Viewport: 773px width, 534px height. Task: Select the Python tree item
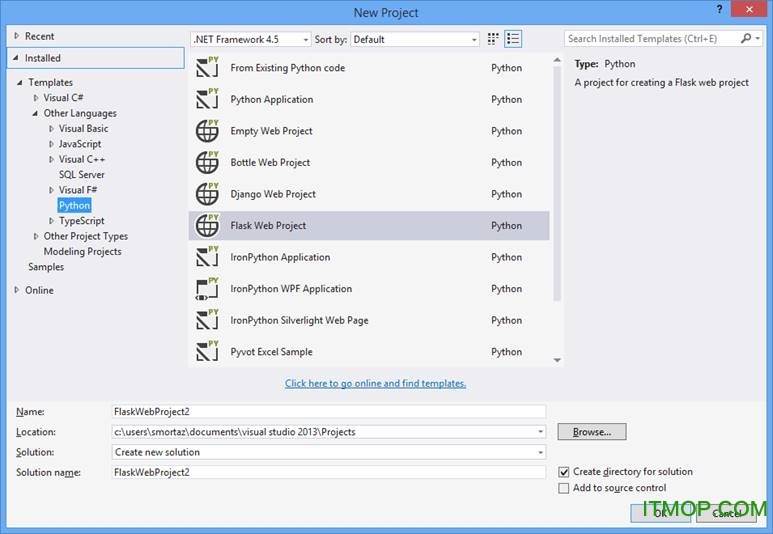(74, 205)
